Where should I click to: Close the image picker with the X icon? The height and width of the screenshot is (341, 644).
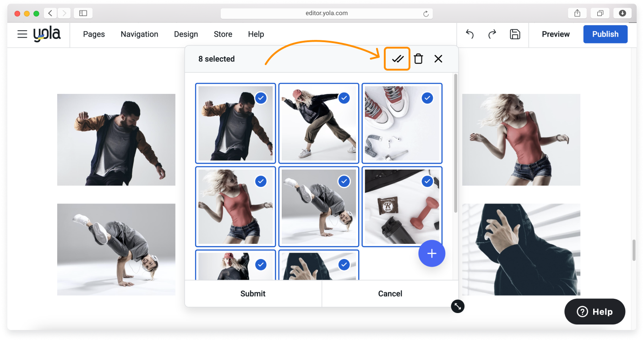coord(438,59)
